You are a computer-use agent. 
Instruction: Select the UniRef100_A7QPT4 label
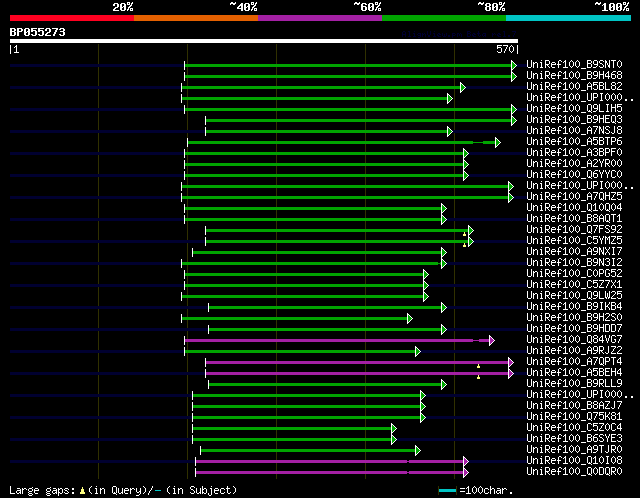click(x=574, y=362)
